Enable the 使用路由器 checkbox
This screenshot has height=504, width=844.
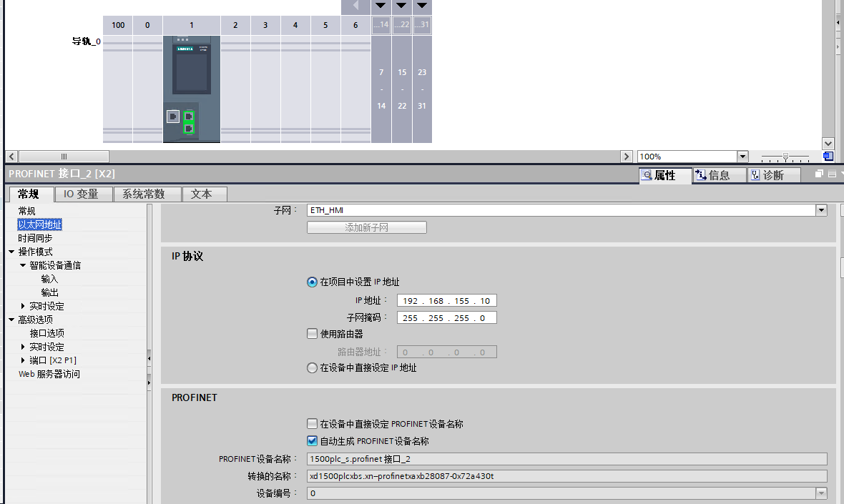[312, 334]
